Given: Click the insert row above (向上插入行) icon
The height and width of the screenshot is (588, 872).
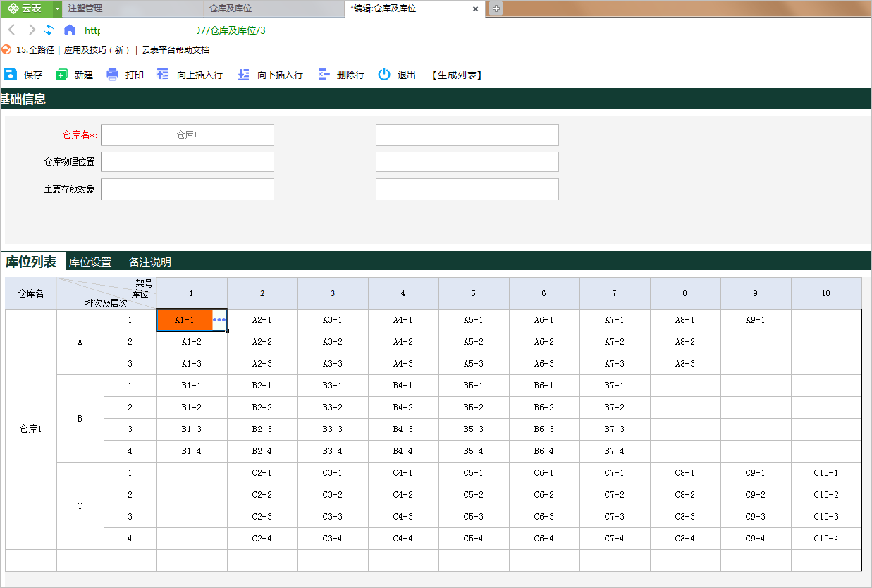Looking at the screenshot, I should pos(163,74).
